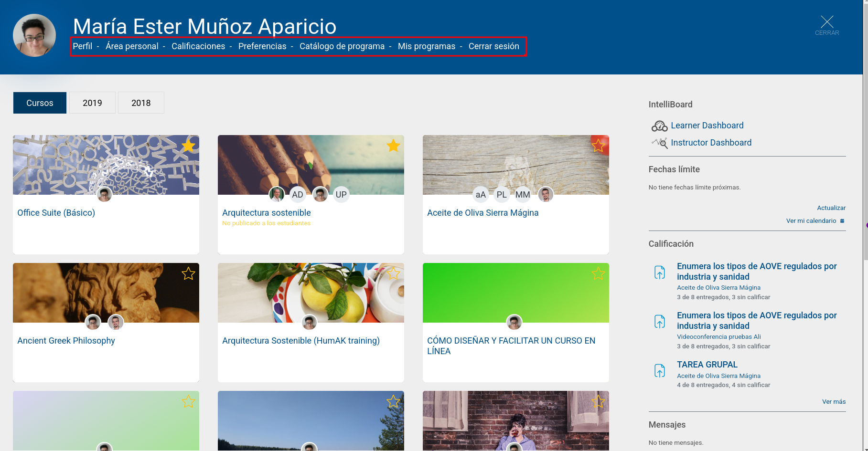Click the UP teacher avatar on Arquitectura sostenible
This screenshot has width=868, height=451.
pyautogui.click(x=341, y=195)
